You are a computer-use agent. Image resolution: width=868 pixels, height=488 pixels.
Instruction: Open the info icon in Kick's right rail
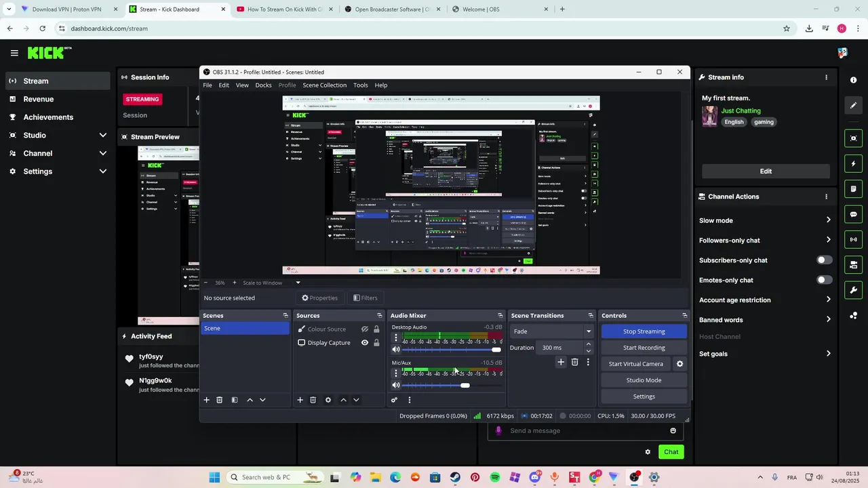coord(853,80)
